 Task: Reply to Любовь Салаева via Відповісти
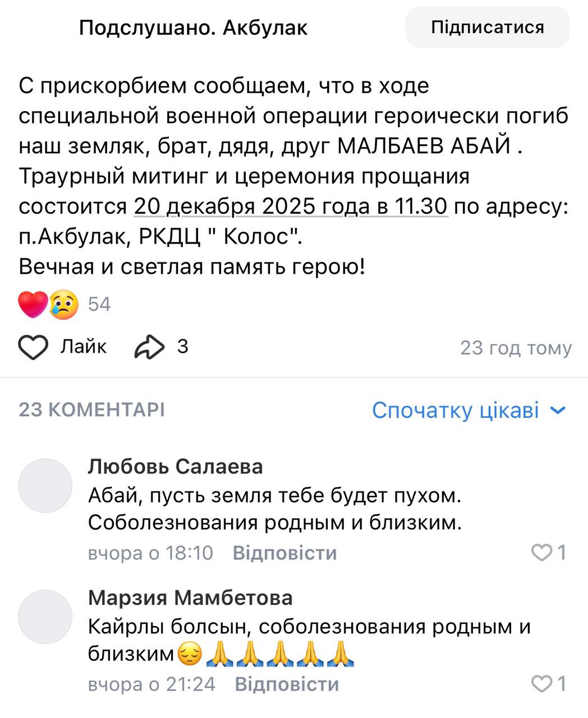point(284,553)
